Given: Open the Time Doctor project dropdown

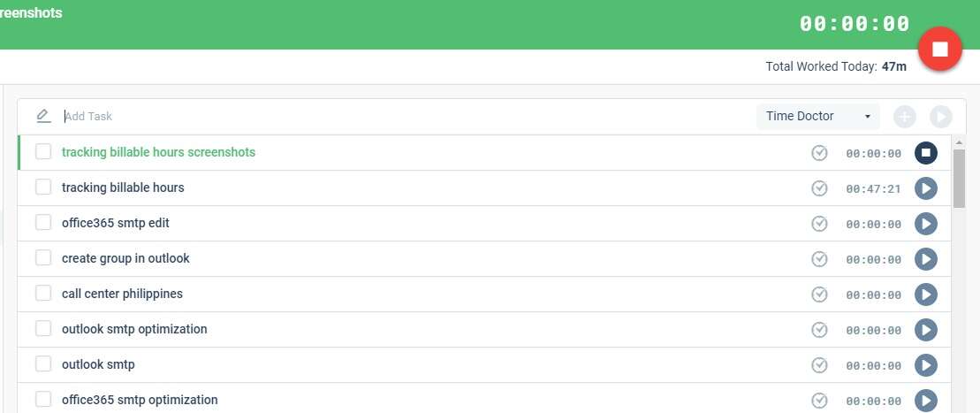Looking at the screenshot, I should (818, 117).
